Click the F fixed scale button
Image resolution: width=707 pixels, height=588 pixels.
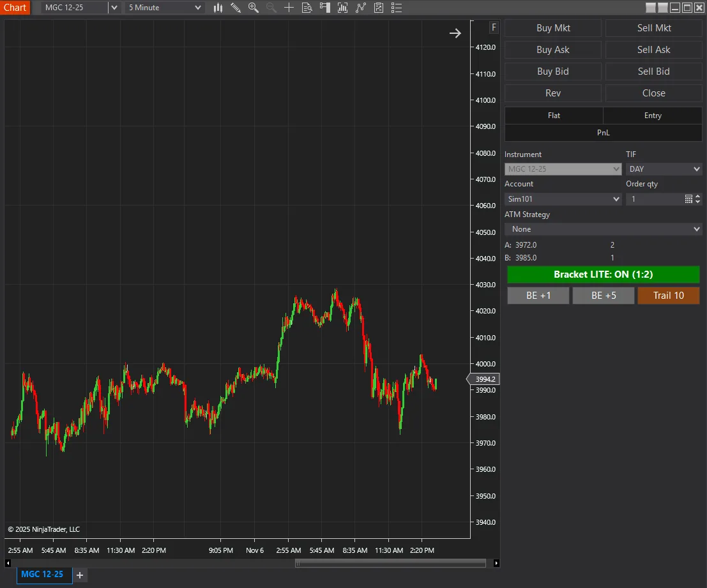494,27
